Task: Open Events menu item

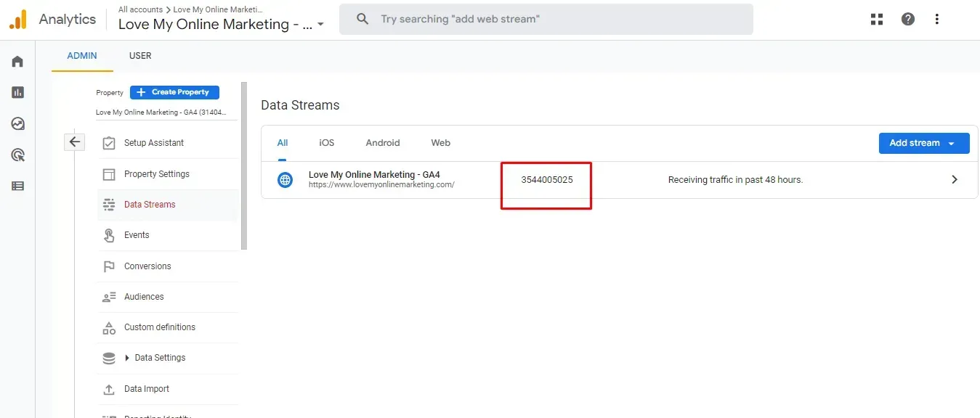Action: pyautogui.click(x=168, y=235)
